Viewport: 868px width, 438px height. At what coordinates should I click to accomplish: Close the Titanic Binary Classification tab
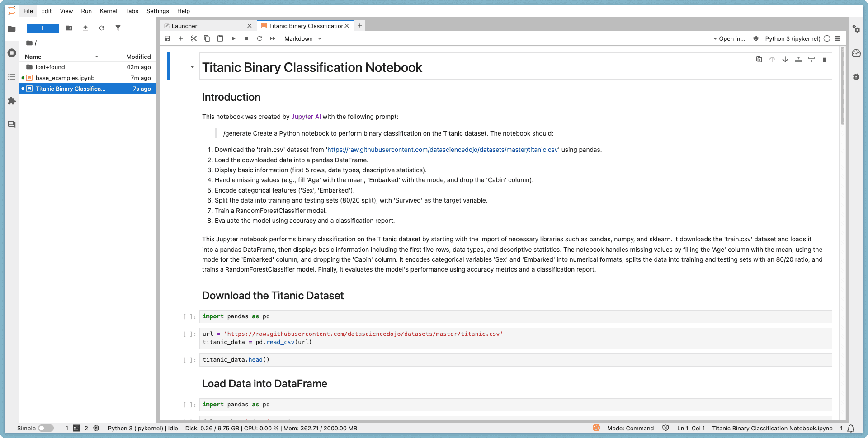click(347, 26)
